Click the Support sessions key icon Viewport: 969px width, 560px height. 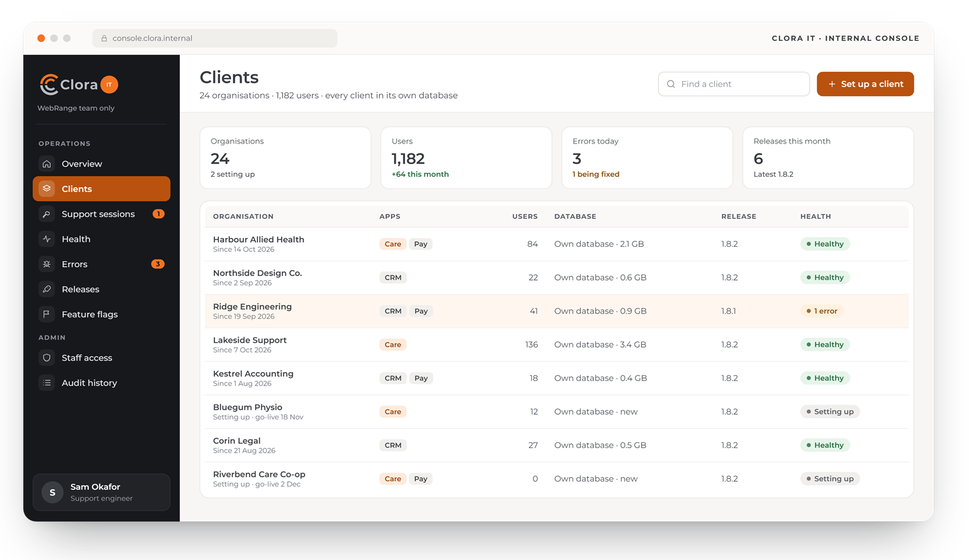47,214
